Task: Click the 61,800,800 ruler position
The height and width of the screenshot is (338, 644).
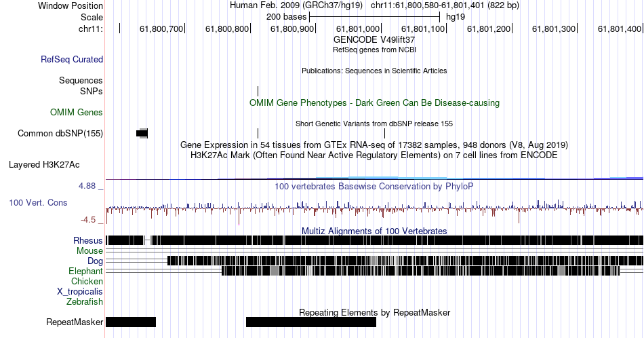Action: pyautogui.click(x=227, y=29)
